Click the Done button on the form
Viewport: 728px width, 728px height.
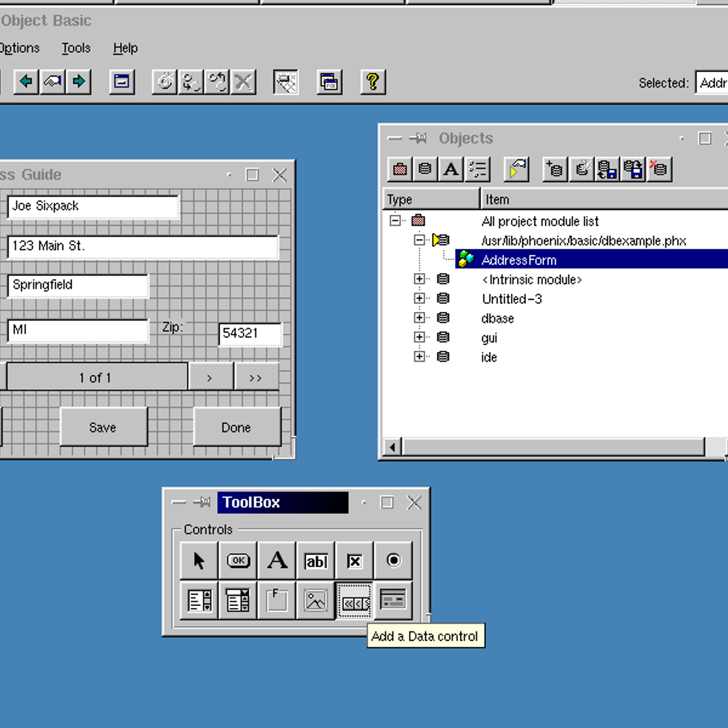pyautogui.click(x=237, y=427)
